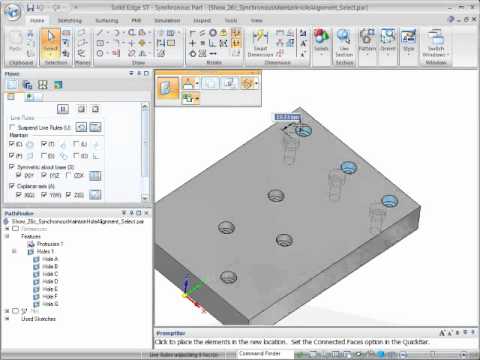
Task: Switch to the Surfacing ribbon tab
Action: tap(107, 21)
